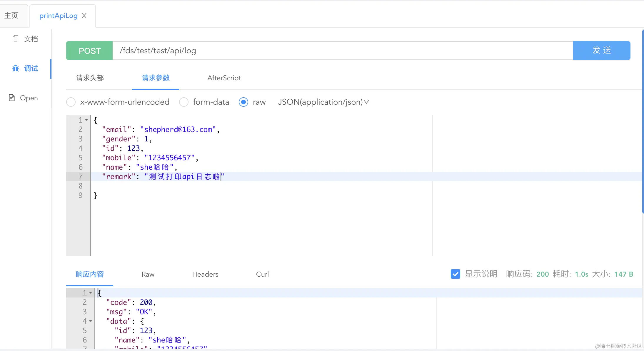Switch to the Curl response tab

(x=262, y=274)
